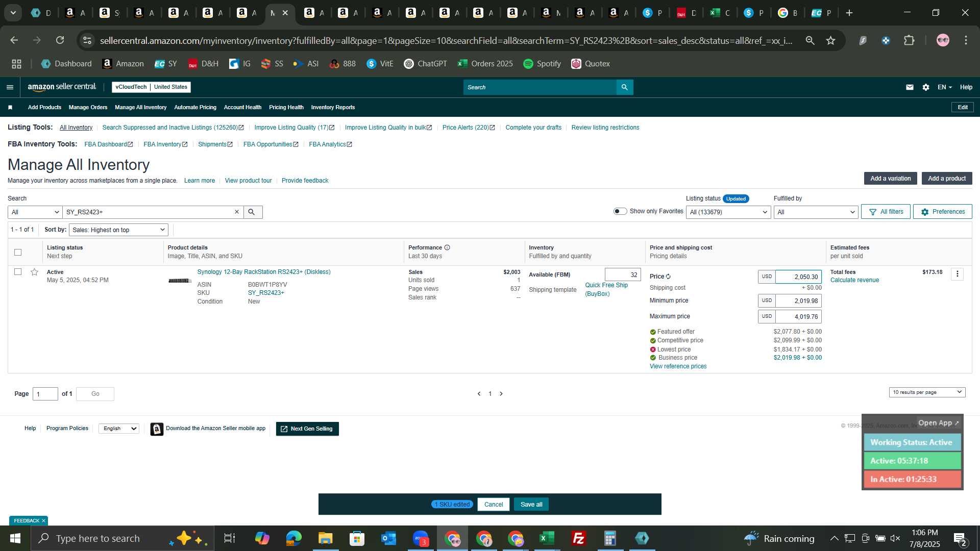Open the EN language selector in header
This screenshot has height=551, width=980.
(x=944, y=87)
